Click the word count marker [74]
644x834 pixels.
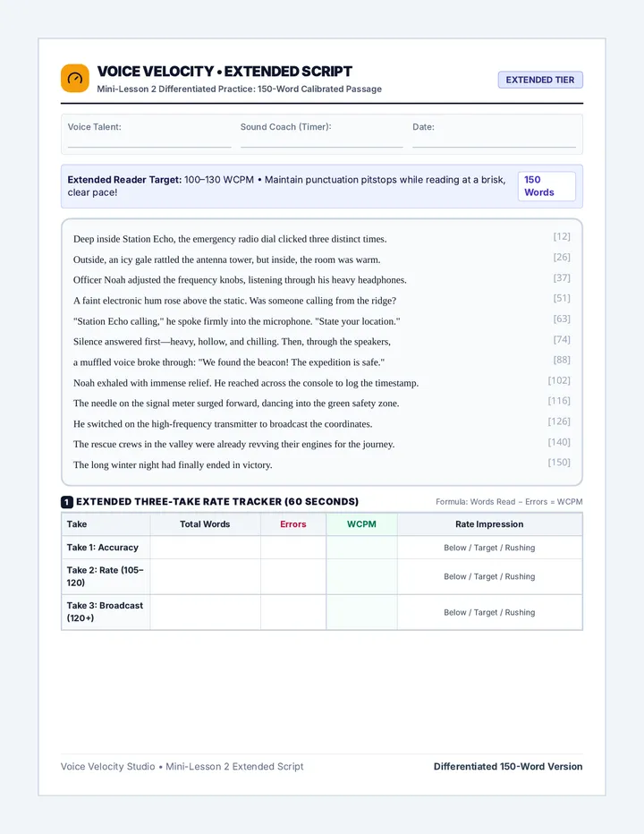coord(562,339)
